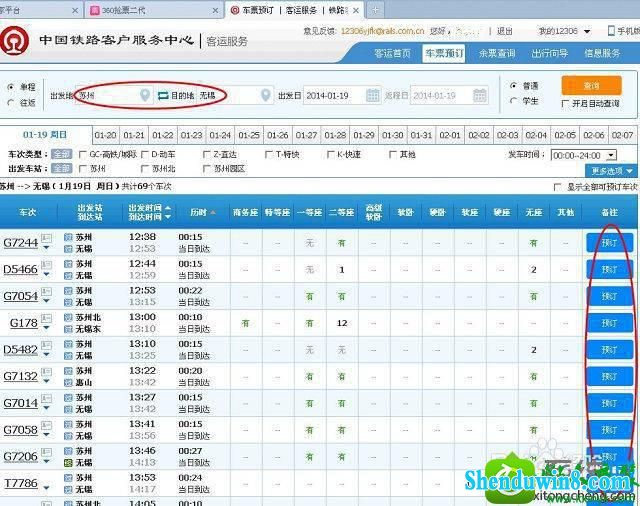Check the K-快速 train type filter

(331, 155)
